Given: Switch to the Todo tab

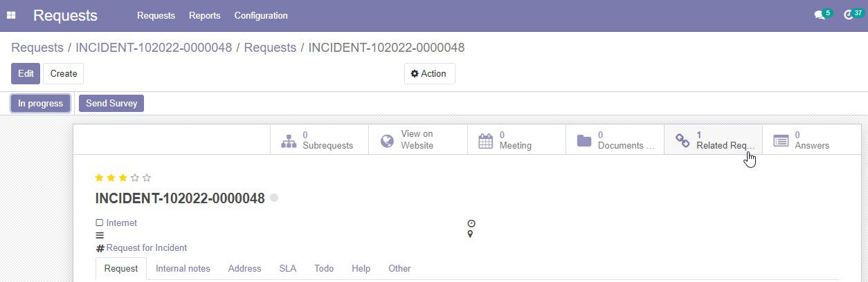Looking at the screenshot, I should click(x=324, y=268).
